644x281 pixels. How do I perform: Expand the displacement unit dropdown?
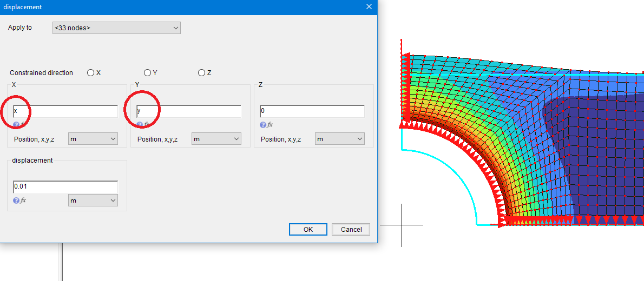[x=93, y=200]
